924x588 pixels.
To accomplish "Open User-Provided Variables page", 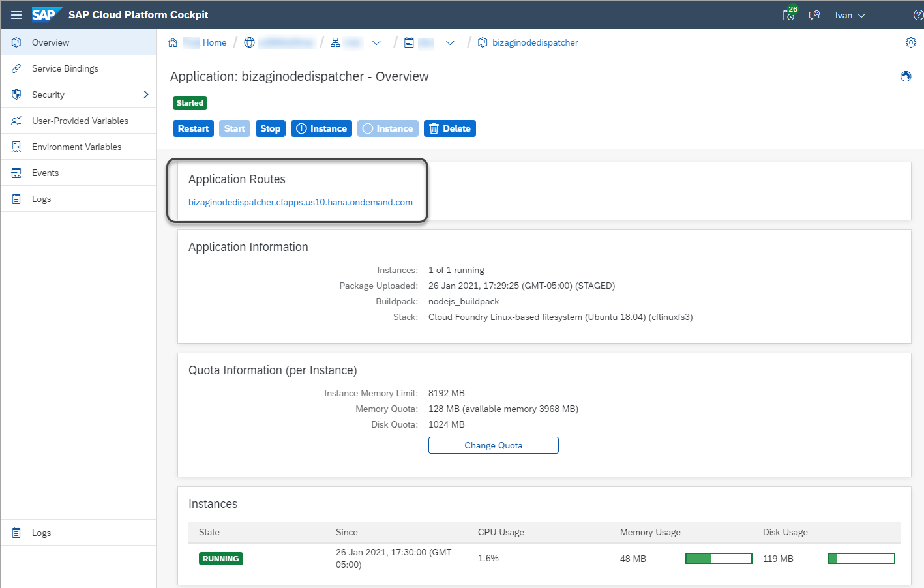I will pyautogui.click(x=78, y=121).
